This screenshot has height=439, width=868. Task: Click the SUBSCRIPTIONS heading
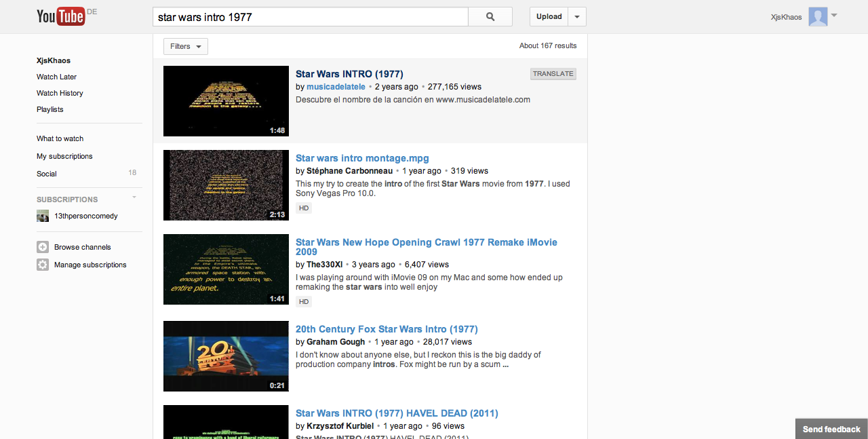(67, 199)
